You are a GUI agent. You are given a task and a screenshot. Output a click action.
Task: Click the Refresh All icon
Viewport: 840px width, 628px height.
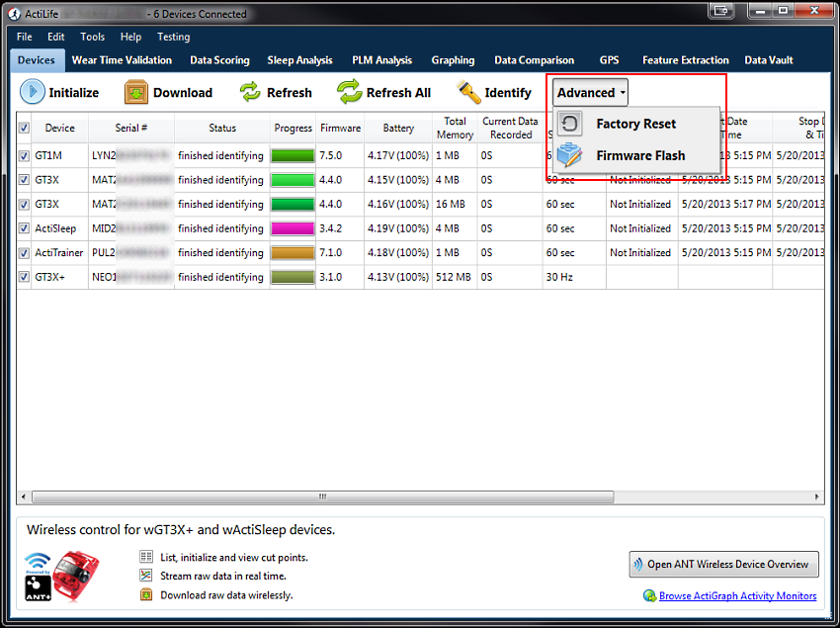tap(350, 92)
